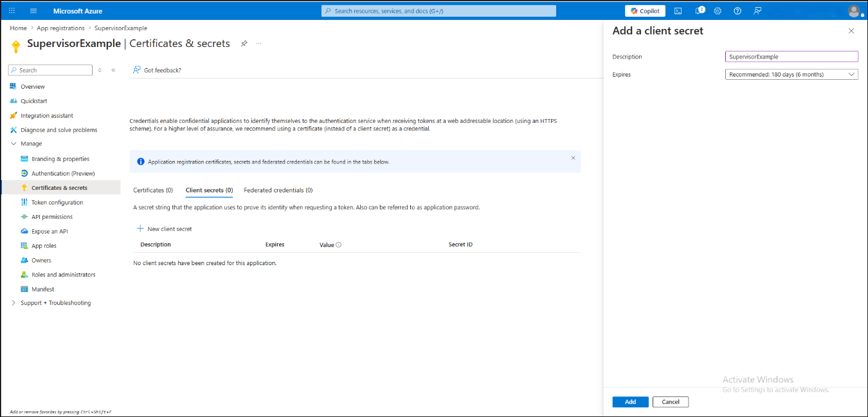
Task: Open the portal hamburger menu
Action: point(33,11)
